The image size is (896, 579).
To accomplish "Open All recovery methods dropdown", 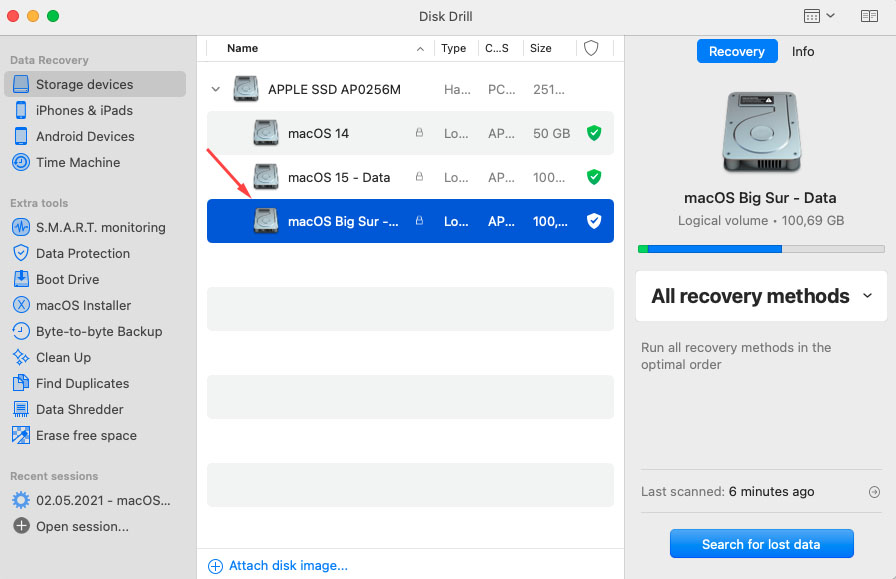I will click(761, 296).
